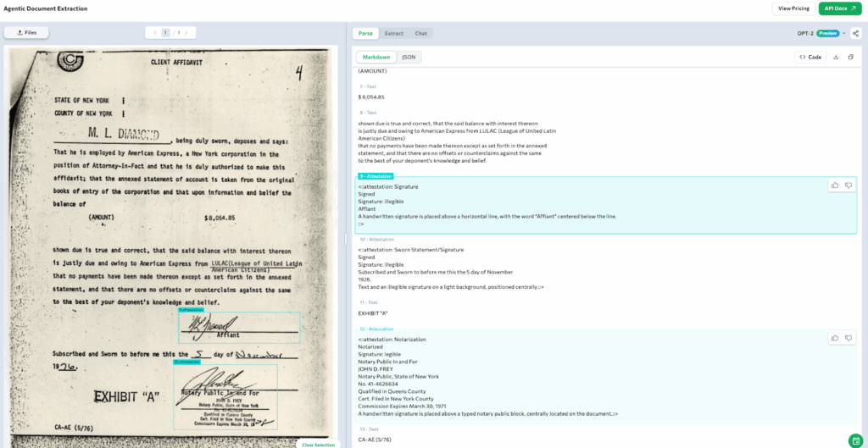Switch output view to JSON

409,57
